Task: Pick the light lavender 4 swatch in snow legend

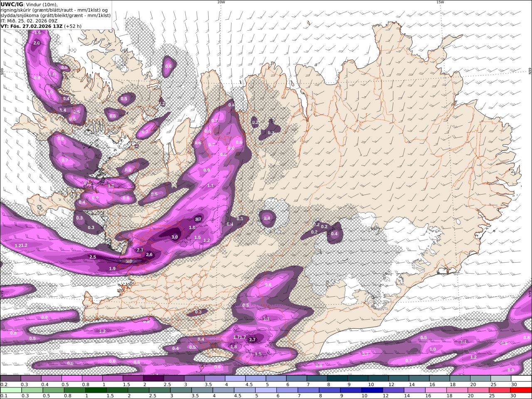Action: [x=235, y=378]
